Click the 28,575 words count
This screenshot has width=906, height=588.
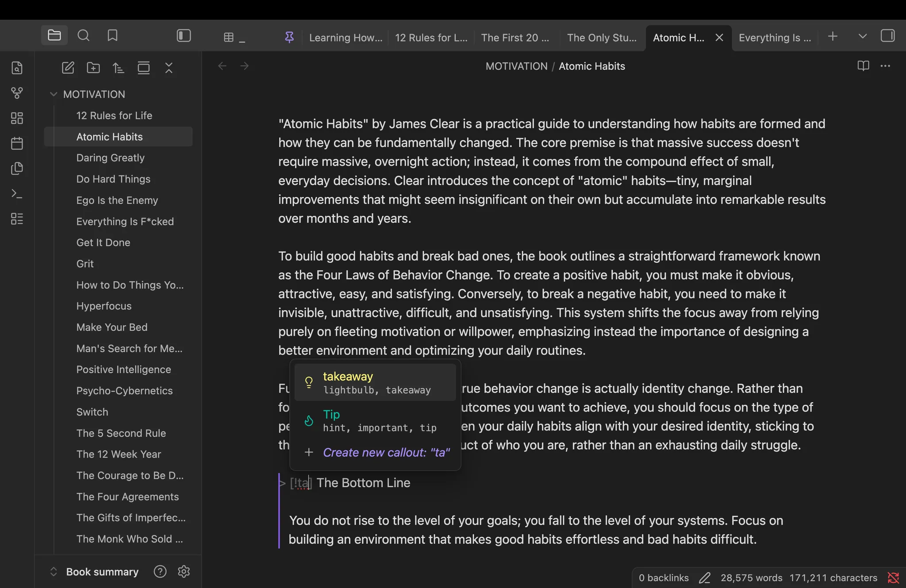click(x=751, y=578)
